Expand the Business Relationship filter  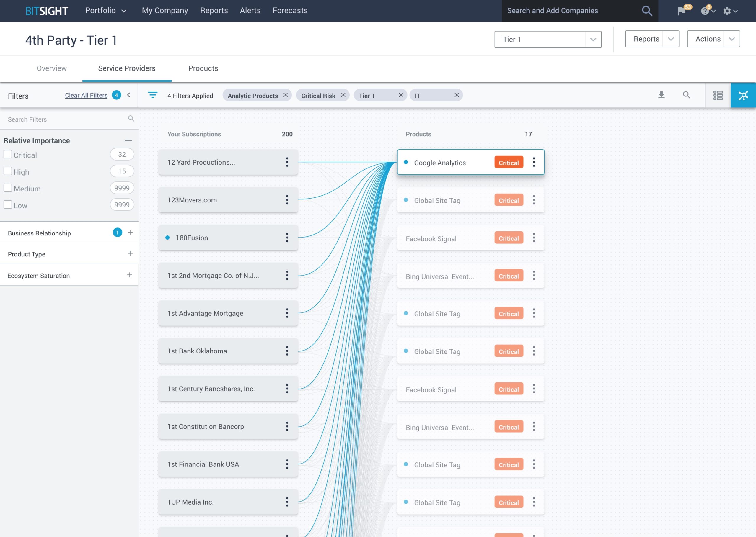[x=130, y=233]
